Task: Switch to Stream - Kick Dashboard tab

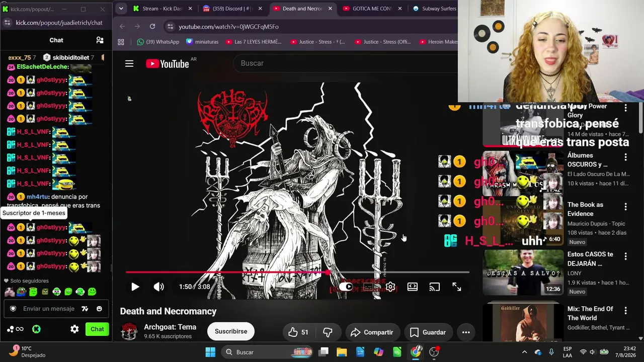Action: point(163,9)
